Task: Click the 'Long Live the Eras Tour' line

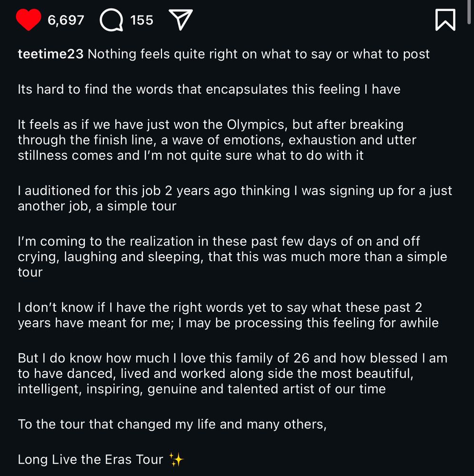Action: click(x=101, y=460)
